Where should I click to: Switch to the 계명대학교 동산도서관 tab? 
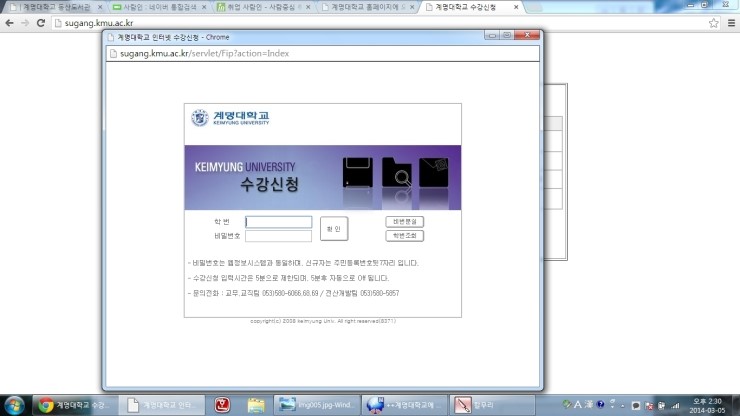56,7
